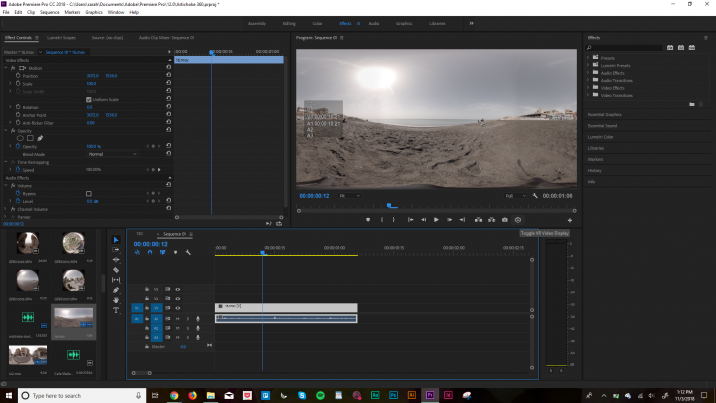Select the Hand tool
The image size is (716, 403).
(x=116, y=300)
